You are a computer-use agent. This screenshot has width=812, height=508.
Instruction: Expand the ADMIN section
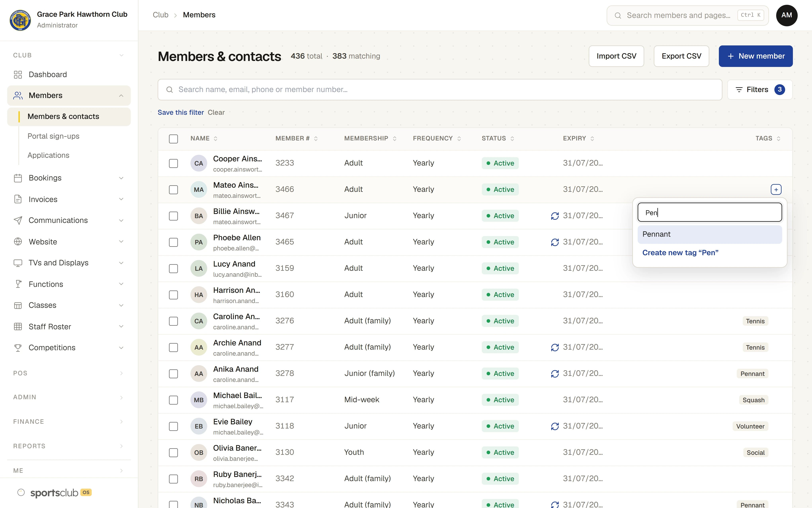(x=69, y=397)
